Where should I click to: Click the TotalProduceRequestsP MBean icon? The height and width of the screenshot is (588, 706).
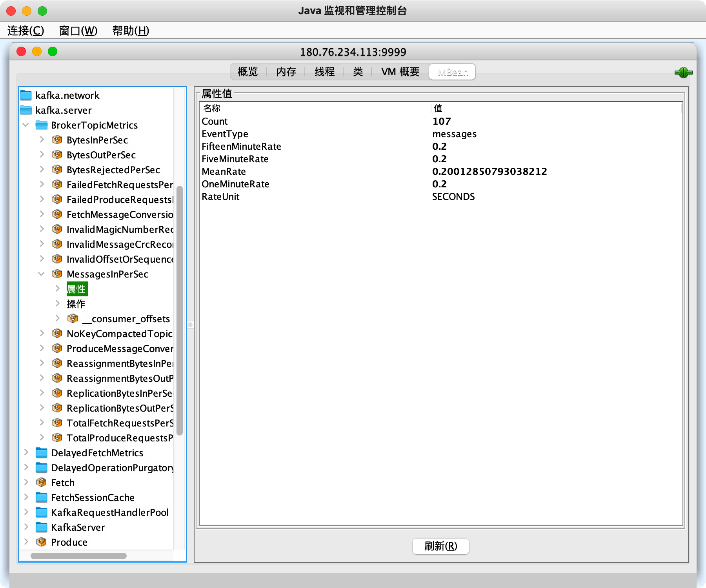[57, 438]
